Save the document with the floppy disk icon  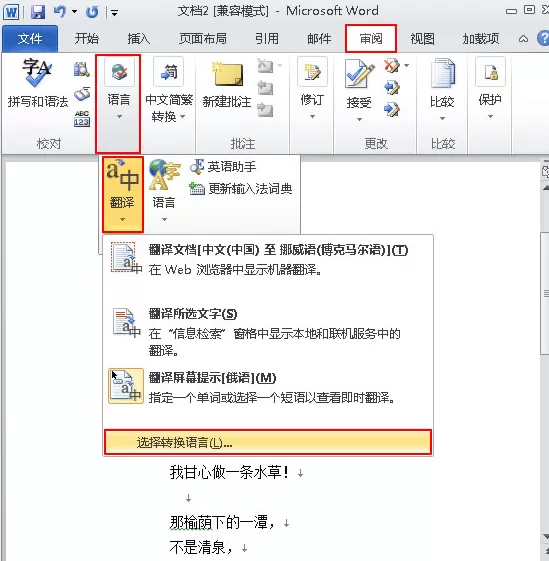pyautogui.click(x=38, y=12)
